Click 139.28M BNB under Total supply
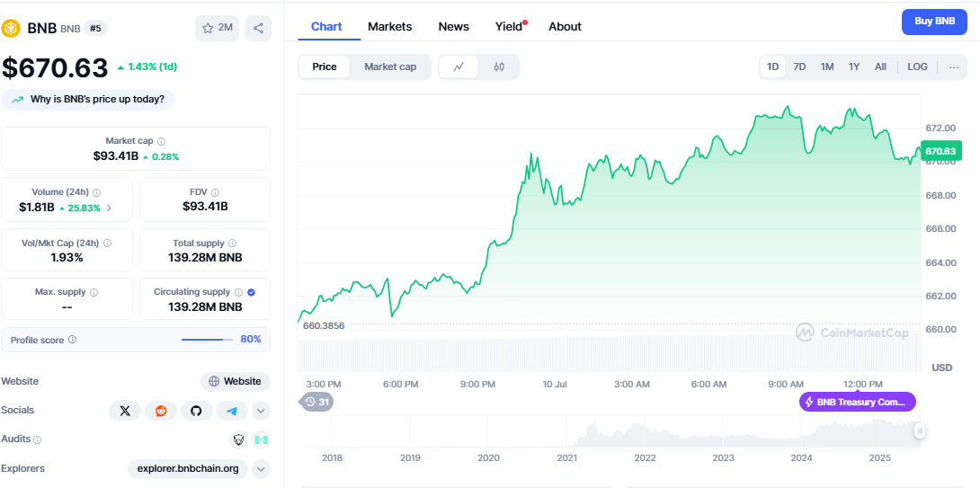Viewport: 980px width, 488px height. pos(205,257)
